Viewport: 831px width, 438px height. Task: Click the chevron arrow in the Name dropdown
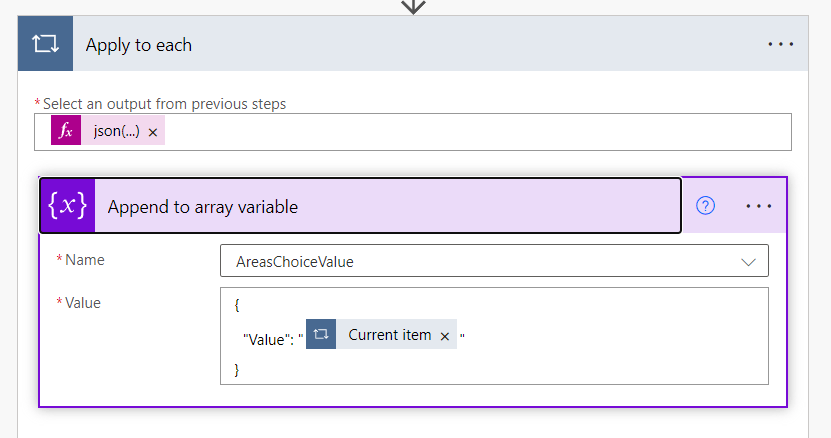(x=748, y=261)
